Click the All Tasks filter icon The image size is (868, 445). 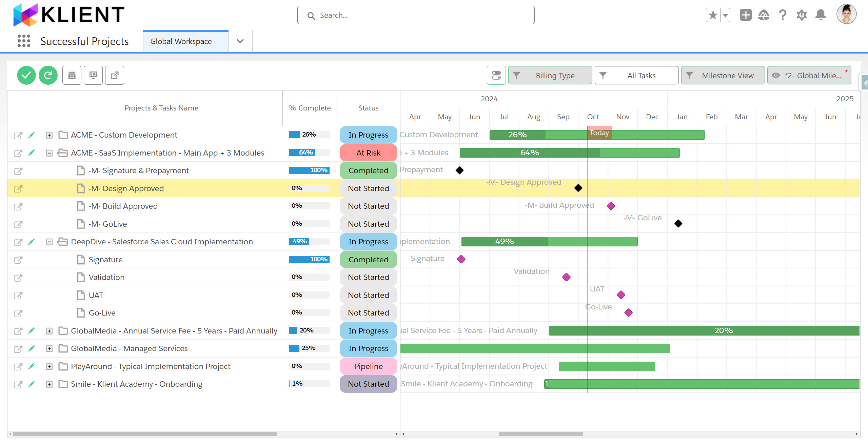click(603, 75)
